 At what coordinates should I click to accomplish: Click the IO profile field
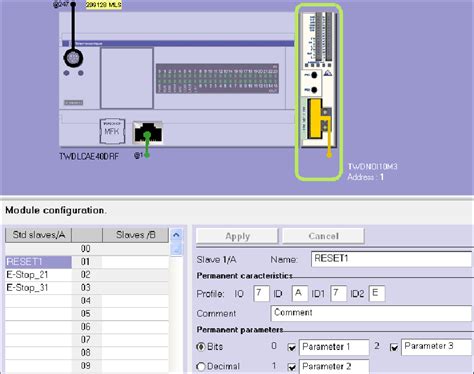(x=261, y=294)
